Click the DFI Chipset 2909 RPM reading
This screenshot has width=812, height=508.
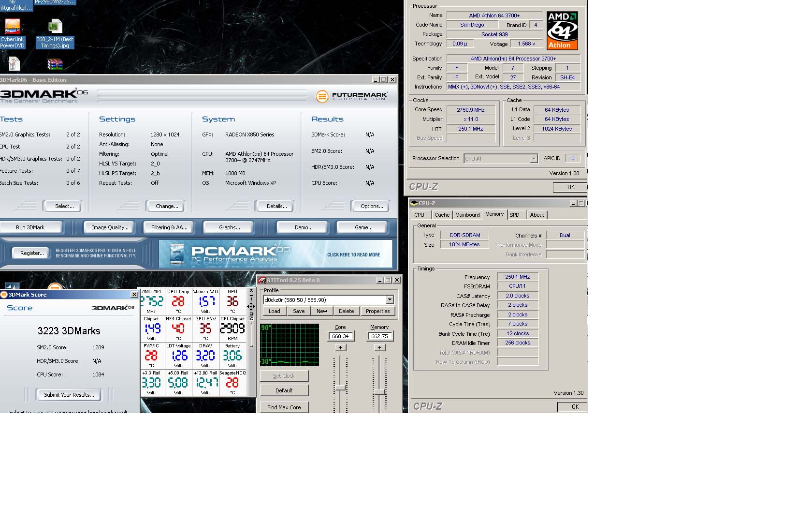[x=232, y=329]
